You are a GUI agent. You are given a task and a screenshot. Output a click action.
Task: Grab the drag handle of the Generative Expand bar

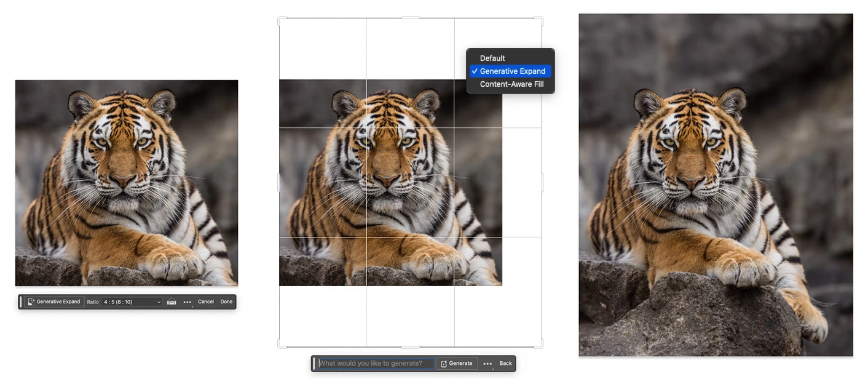pos(21,302)
